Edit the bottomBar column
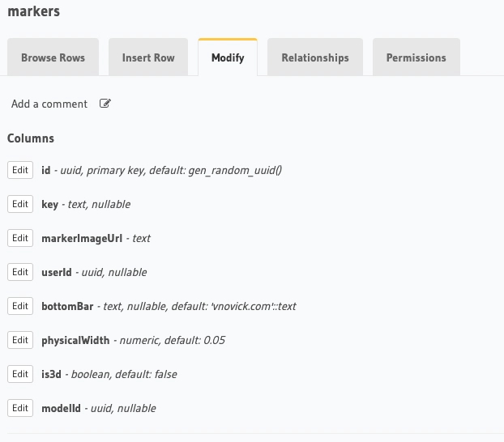This screenshot has width=504, height=442. [20, 306]
